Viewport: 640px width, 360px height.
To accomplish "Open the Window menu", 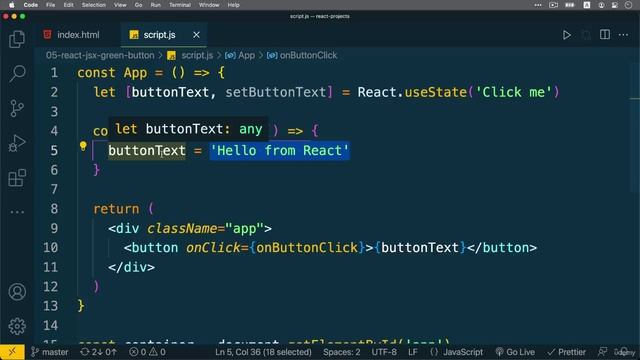I will coord(209,5).
